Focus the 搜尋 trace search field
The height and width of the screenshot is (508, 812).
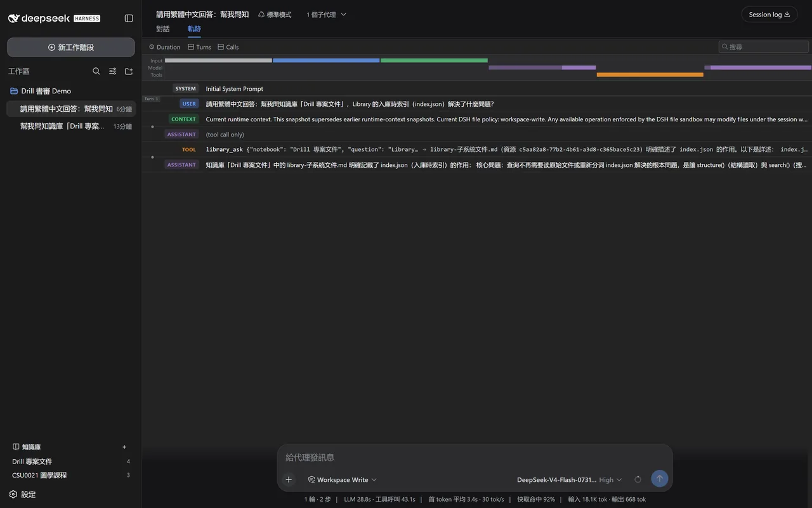click(764, 47)
